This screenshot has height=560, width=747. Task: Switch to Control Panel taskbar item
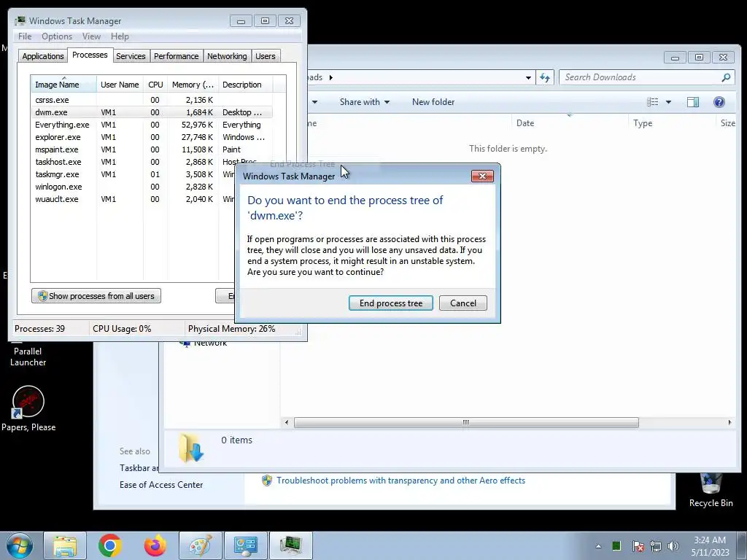click(x=245, y=545)
